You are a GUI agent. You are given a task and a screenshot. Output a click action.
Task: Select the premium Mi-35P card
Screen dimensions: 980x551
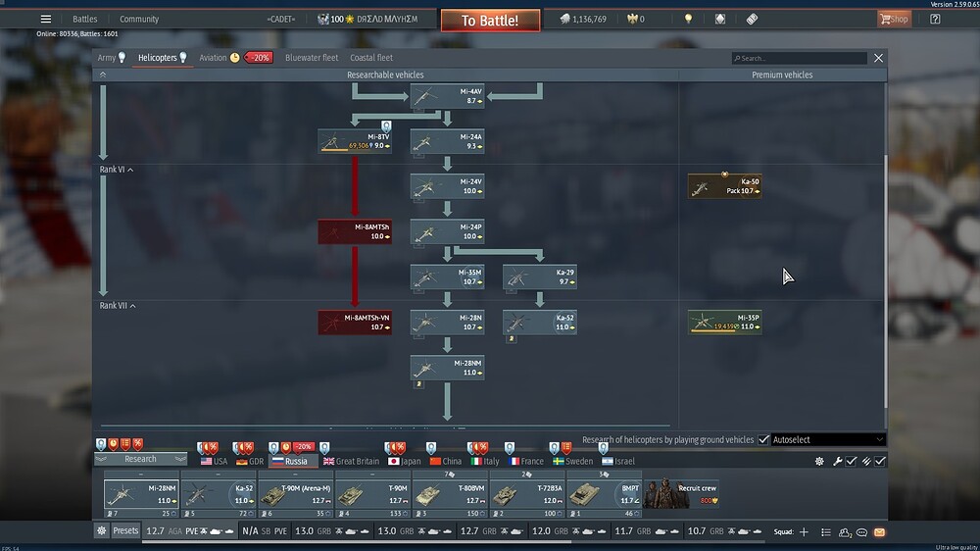[724, 323]
